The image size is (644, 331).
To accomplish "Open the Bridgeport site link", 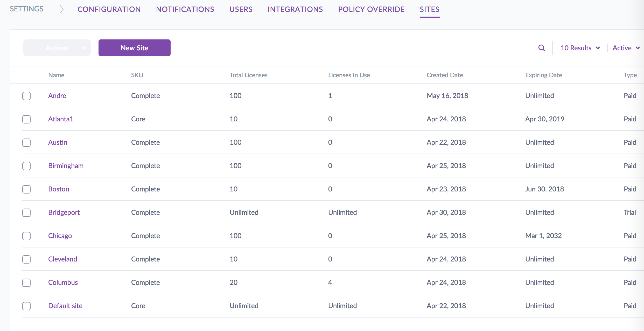I will 64,212.
